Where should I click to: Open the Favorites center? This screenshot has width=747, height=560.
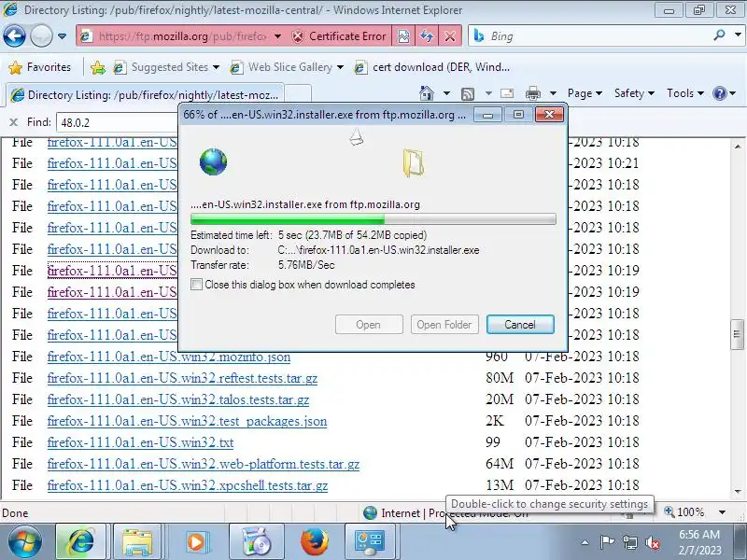pos(40,67)
